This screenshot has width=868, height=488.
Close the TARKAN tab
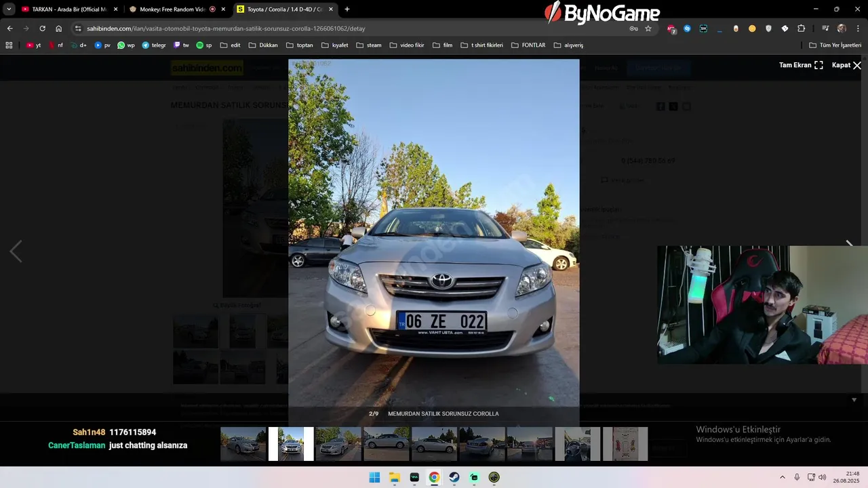tap(115, 9)
